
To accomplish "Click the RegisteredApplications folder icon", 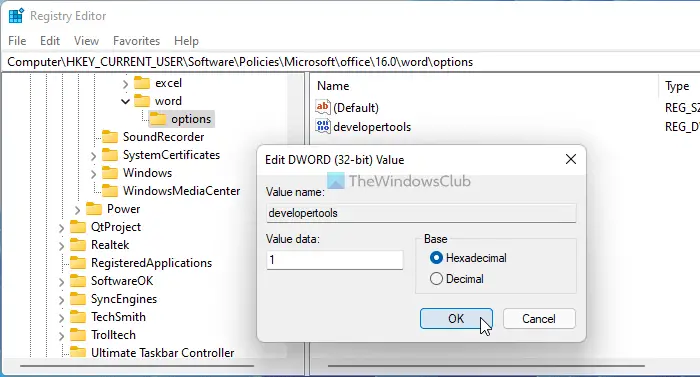I will 78,263.
